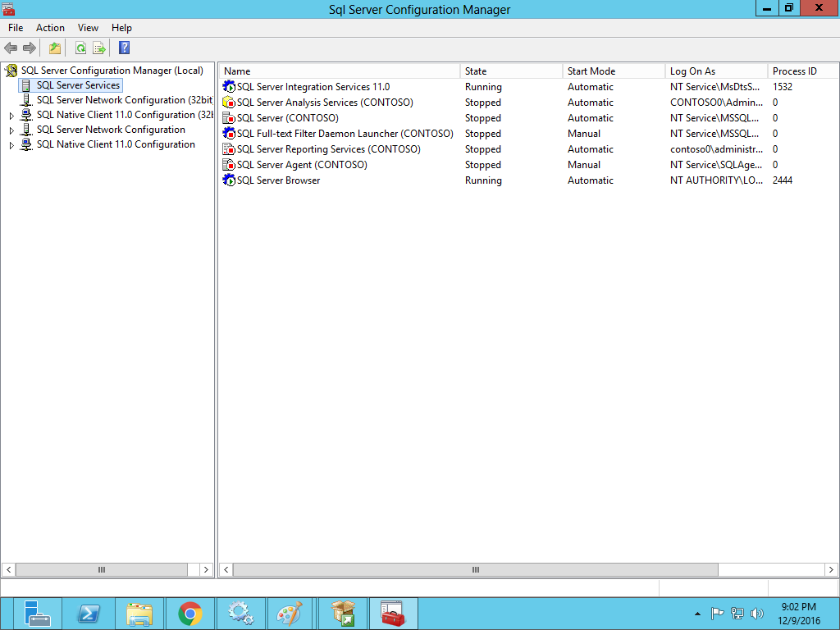Select the SQL Server Agent (CONTOSO) name
This screenshot has width=840, height=630.
(302, 164)
